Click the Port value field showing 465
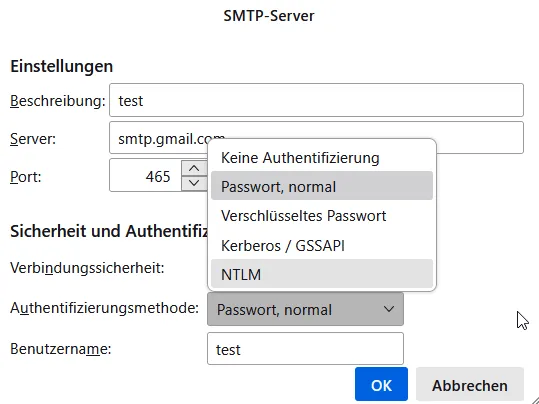This screenshot has width=539, height=404. [145, 175]
